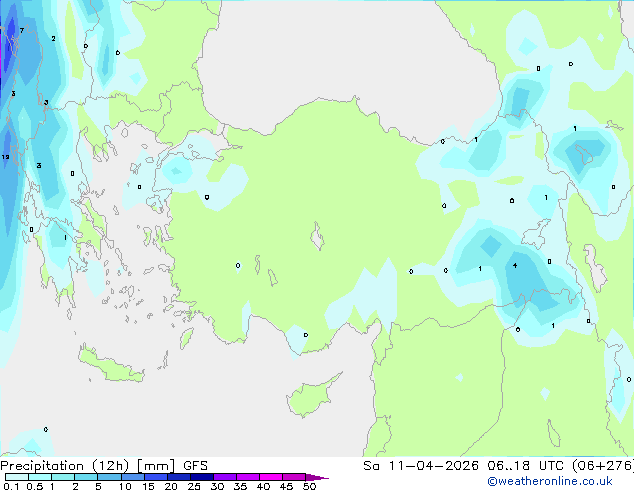
Task: Click the legend scale label '40'
Action: coord(263,486)
